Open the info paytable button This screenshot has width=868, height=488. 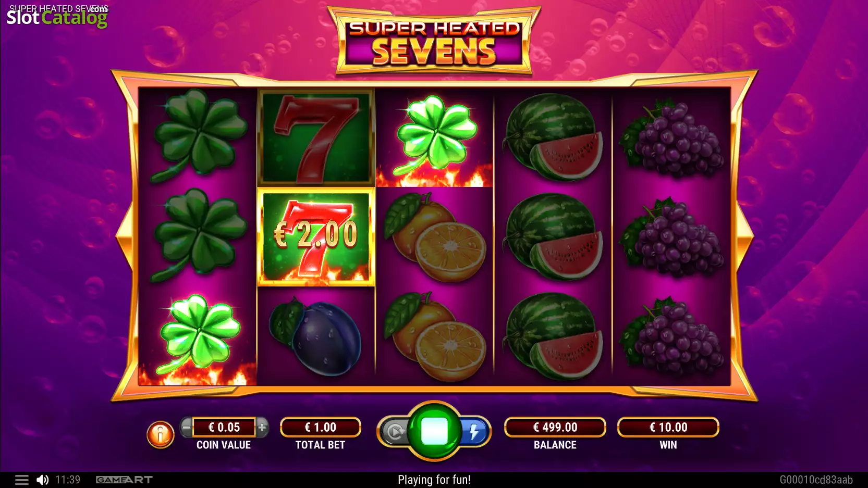(160, 434)
